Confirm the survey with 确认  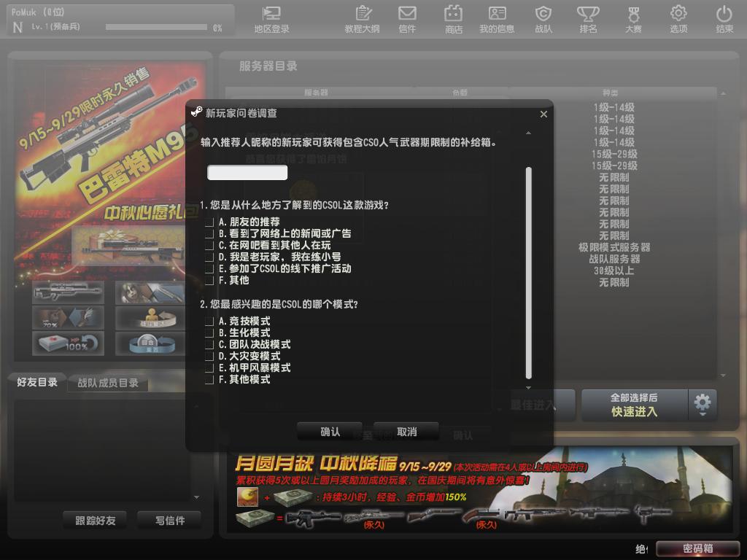point(330,432)
